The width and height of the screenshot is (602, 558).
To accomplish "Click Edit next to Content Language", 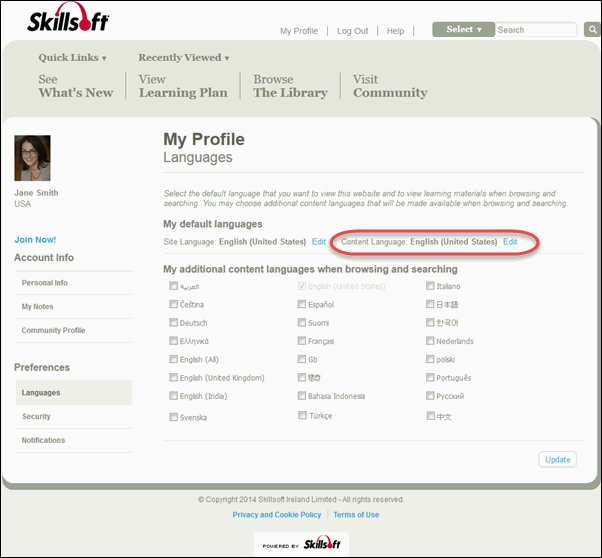I will [x=510, y=242].
